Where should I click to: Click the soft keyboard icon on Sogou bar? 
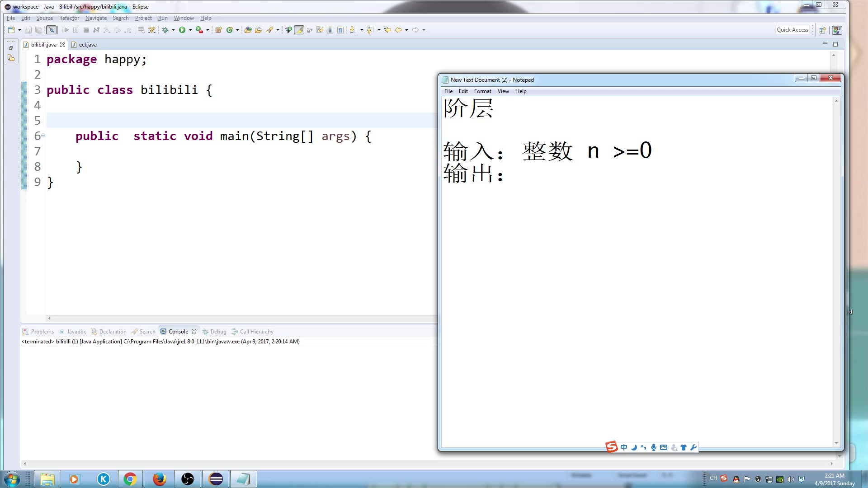click(x=664, y=448)
